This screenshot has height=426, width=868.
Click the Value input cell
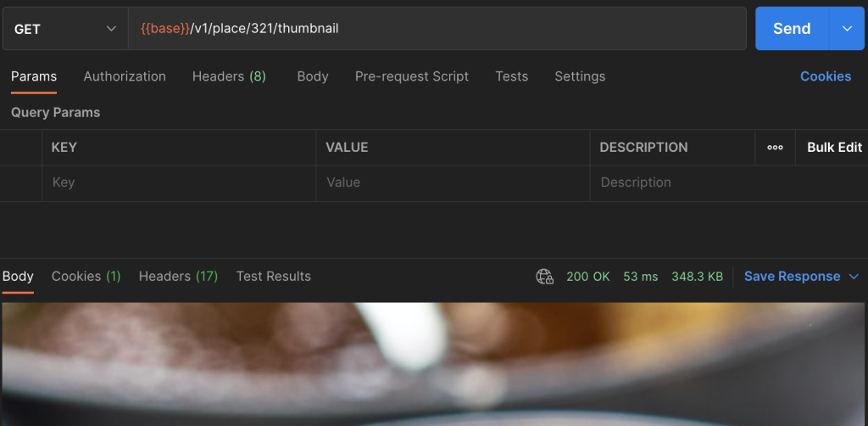click(x=453, y=182)
